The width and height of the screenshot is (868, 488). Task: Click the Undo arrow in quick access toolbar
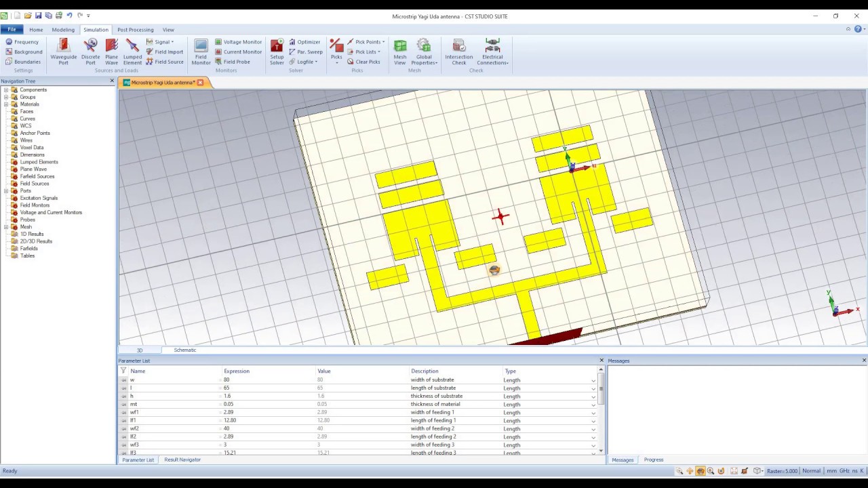pyautogui.click(x=69, y=15)
